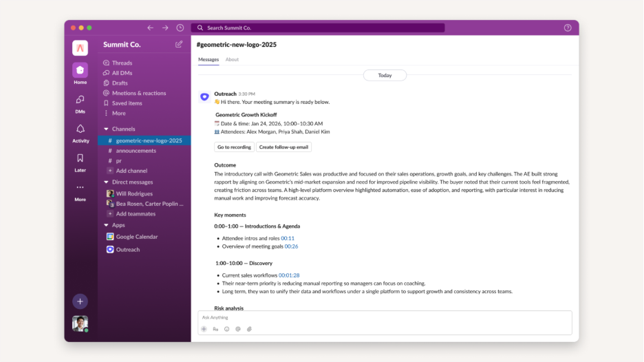
Task: Click Create follow-up email button
Action: tap(283, 147)
